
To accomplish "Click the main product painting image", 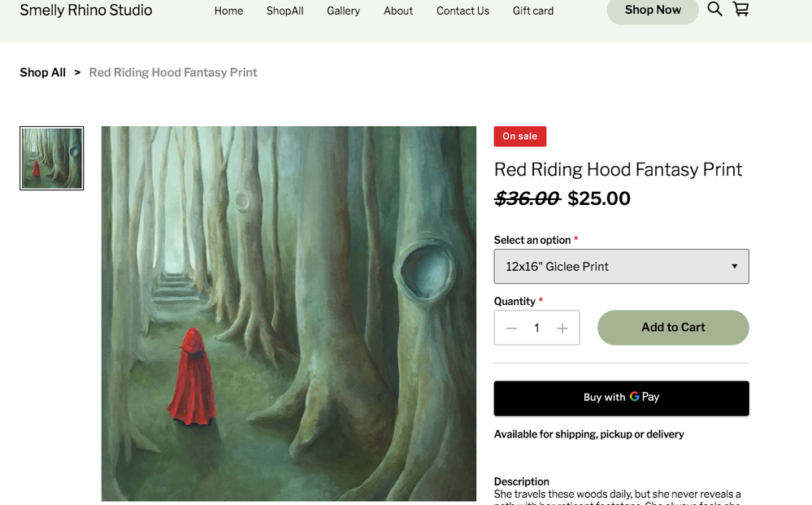I will coord(289,313).
